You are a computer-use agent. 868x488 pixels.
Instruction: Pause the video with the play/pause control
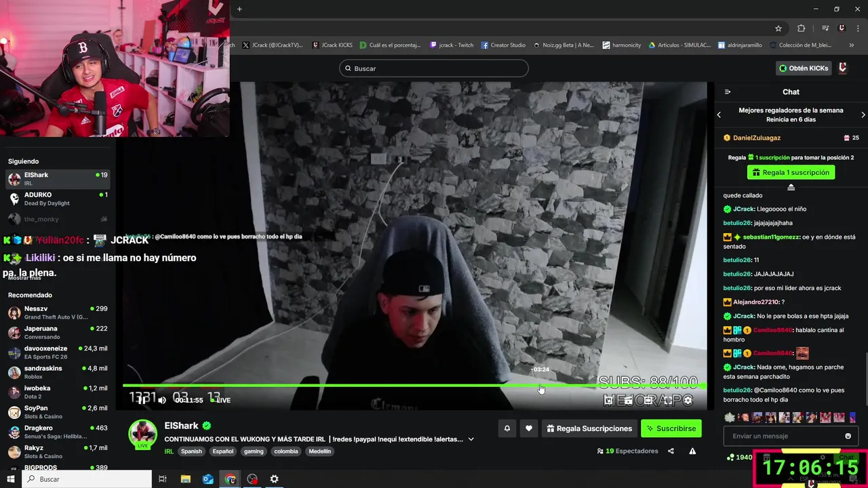(142, 400)
